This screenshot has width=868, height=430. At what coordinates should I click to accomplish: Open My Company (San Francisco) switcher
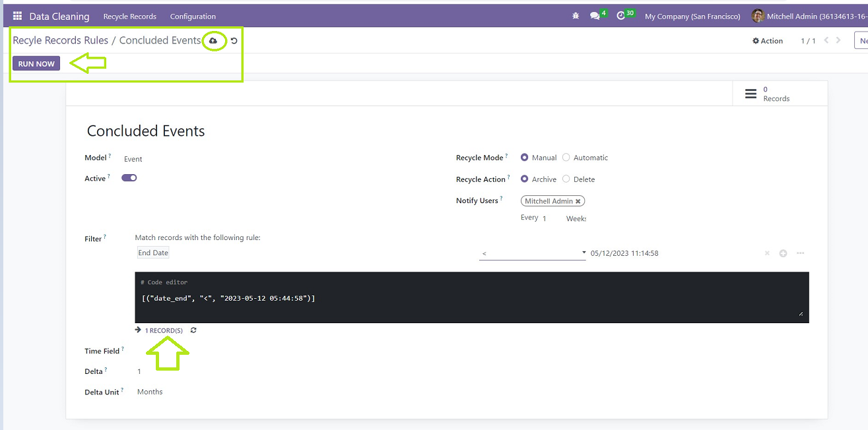[692, 16]
